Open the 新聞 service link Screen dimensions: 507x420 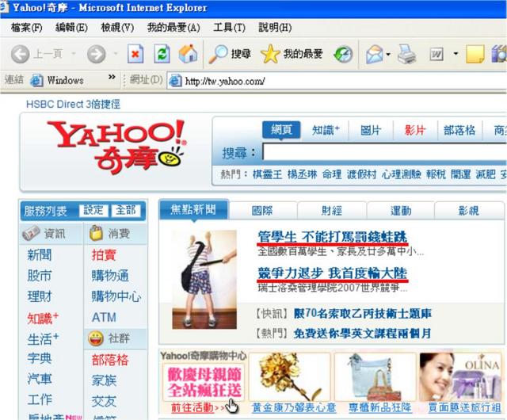(40, 255)
